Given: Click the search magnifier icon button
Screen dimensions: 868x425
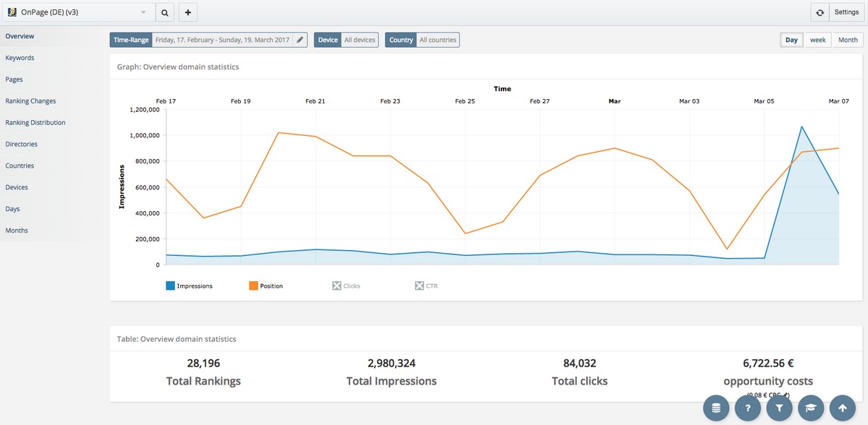Looking at the screenshot, I should 165,12.
